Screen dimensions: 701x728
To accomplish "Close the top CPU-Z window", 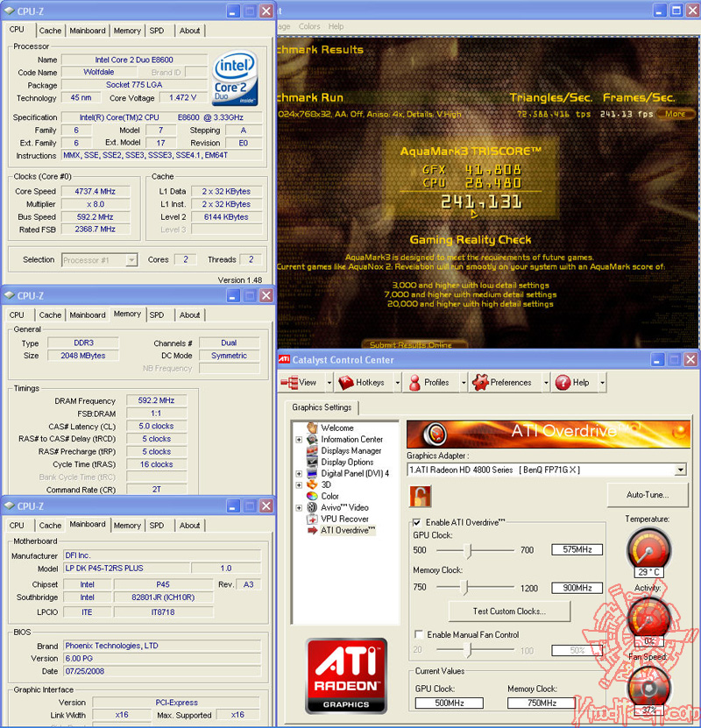I will [x=266, y=11].
